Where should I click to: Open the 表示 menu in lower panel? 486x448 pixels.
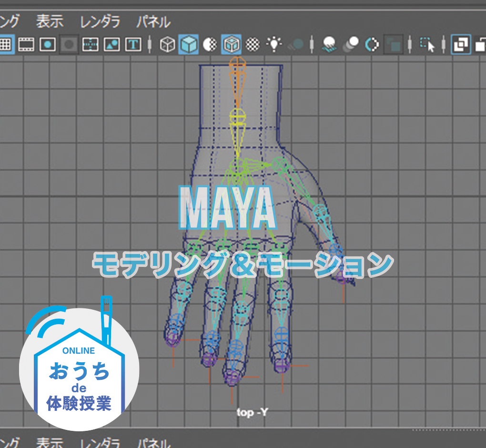[50, 443]
